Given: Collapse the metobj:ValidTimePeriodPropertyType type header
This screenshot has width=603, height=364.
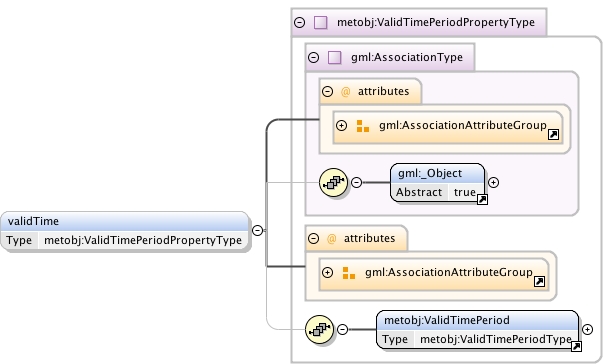Looking at the screenshot, I should coord(299,22).
